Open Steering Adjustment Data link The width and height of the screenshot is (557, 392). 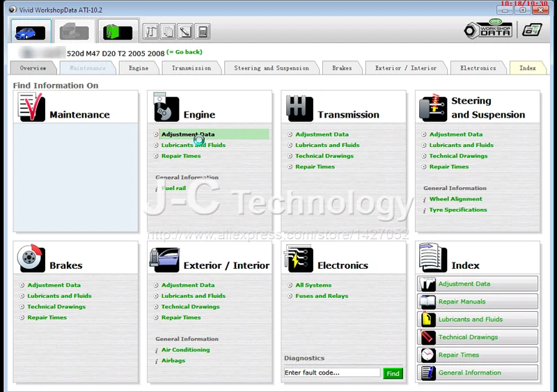456,134
